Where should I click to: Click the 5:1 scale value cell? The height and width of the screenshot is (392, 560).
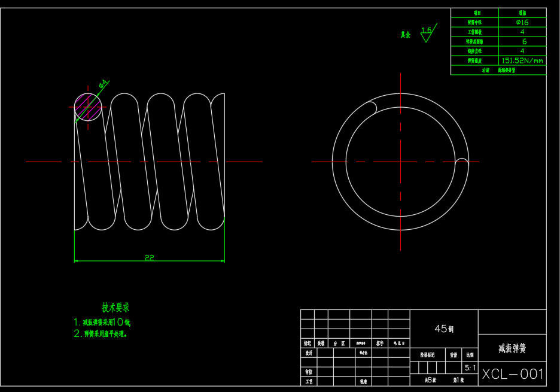pyautogui.click(x=470, y=368)
